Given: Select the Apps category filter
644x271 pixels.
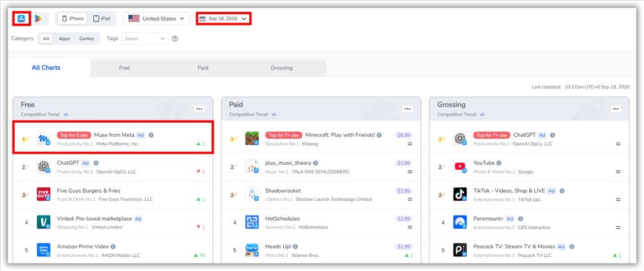Looking at the screenshot, I should pos(64,38).
